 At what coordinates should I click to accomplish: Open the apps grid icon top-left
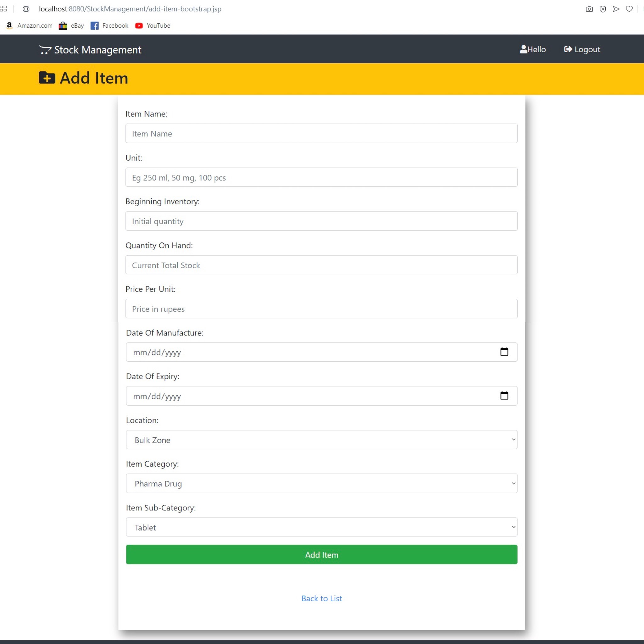point(4,9)
